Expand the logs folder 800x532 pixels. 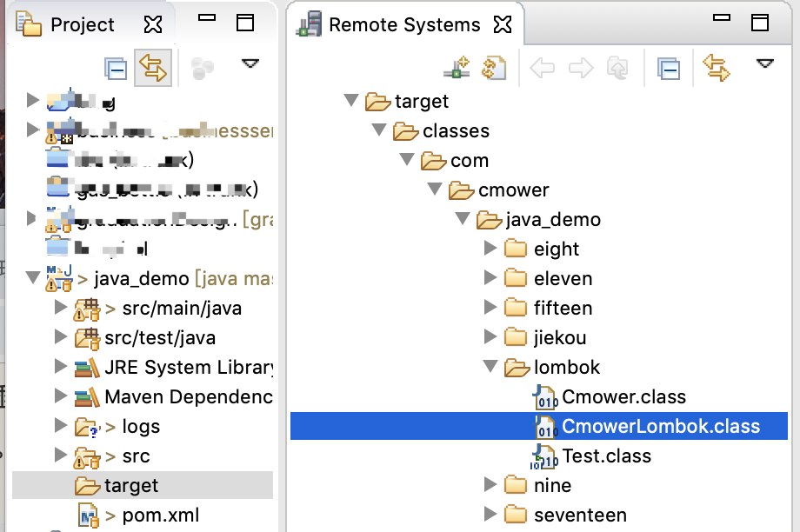[61, 426]
